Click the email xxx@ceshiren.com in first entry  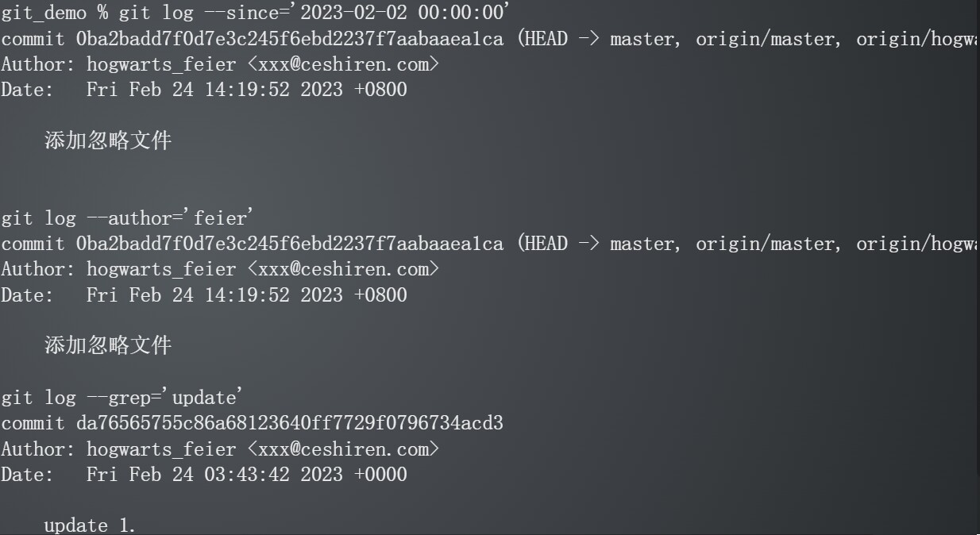[x=344, y=64]
